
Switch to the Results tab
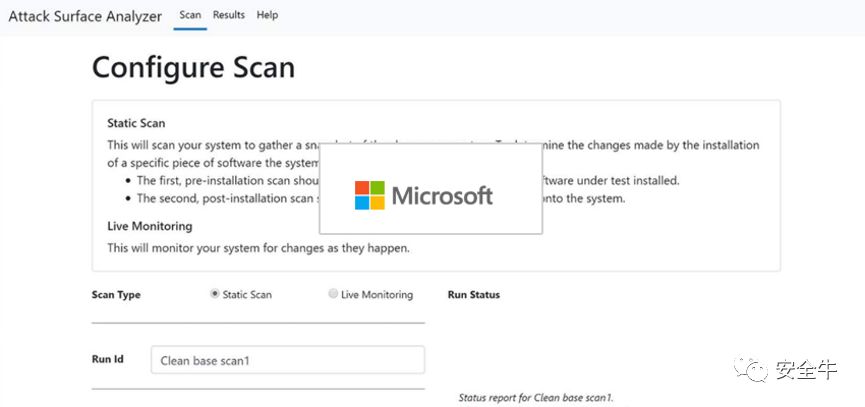pyautogui.click(x=229, y=15)
